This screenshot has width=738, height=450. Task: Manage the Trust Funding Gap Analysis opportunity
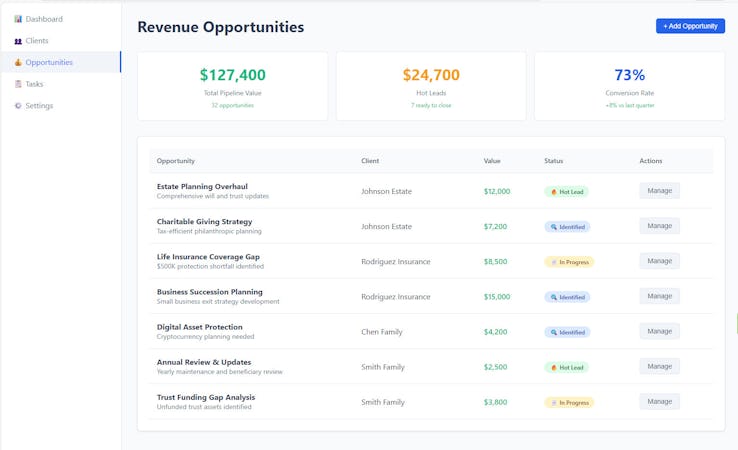[659, 401]
